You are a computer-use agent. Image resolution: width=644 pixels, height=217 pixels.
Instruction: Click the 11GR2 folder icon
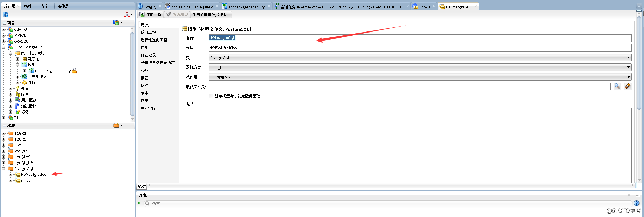pos(11,133)
